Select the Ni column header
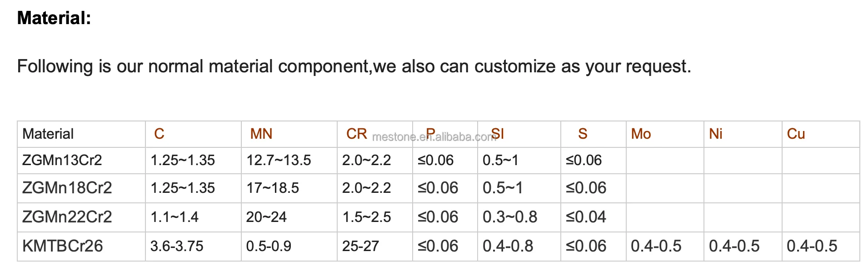 click(x=715, y=134)
